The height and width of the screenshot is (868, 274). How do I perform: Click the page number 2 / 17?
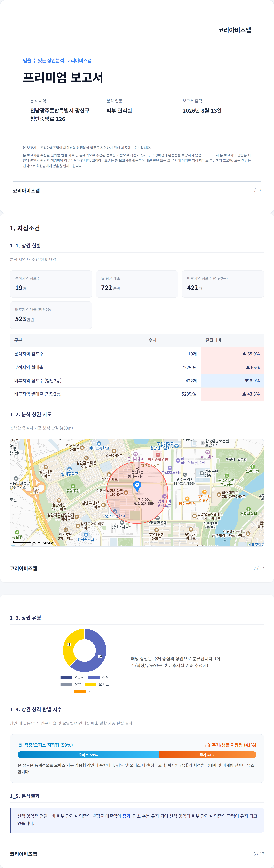tap(259, 568)
